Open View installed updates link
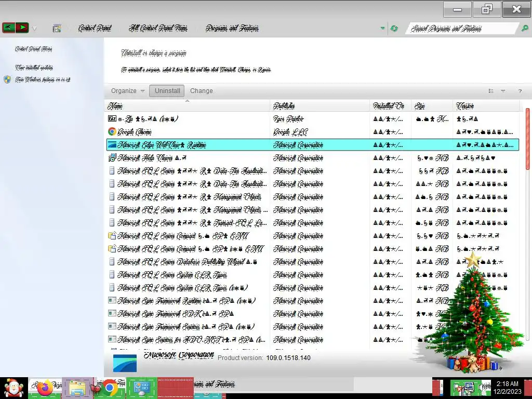This screenshot has height=399, width=532. [34, 68]
